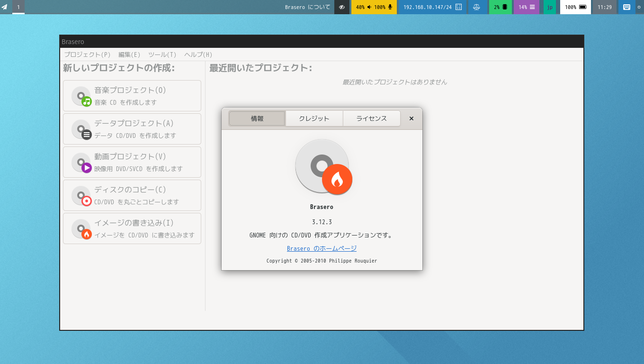This screenshot has height=364, width=644.
Task: Click the battery icon showing 100%
Action: 583,7
